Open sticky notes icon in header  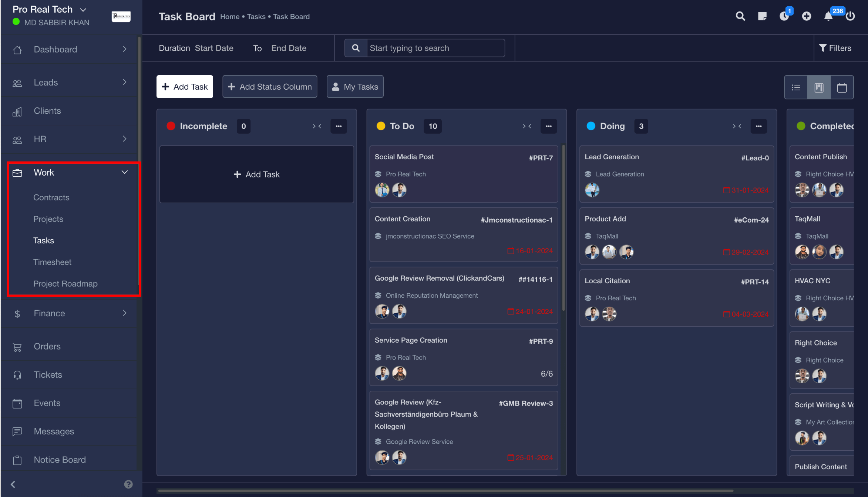762,16
